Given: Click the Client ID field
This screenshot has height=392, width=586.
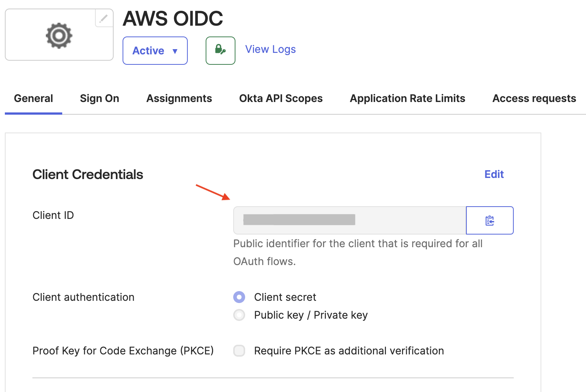Looking at the screenshot, I should tap(349, 220).
